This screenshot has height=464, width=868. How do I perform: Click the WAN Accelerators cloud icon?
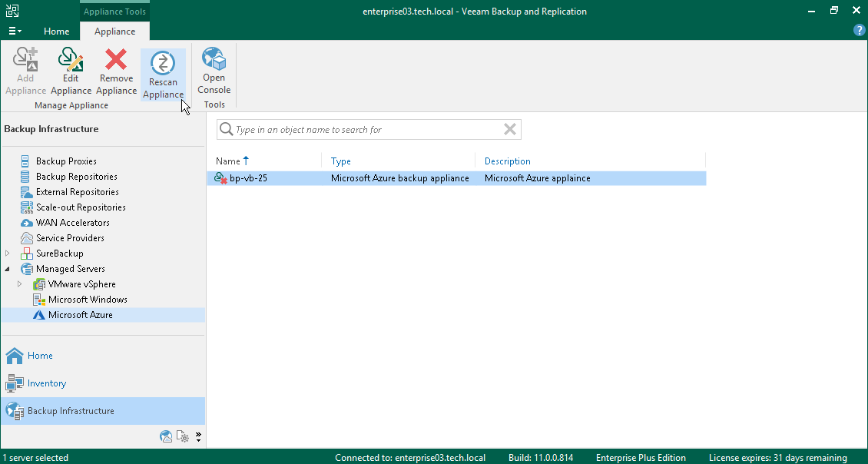26,223
